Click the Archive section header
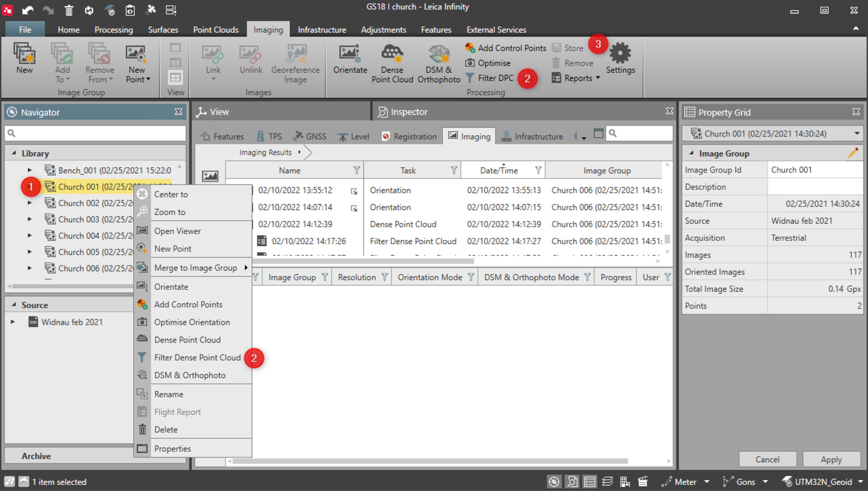Viewport: 868px width, 491px height. click(69, 456)
